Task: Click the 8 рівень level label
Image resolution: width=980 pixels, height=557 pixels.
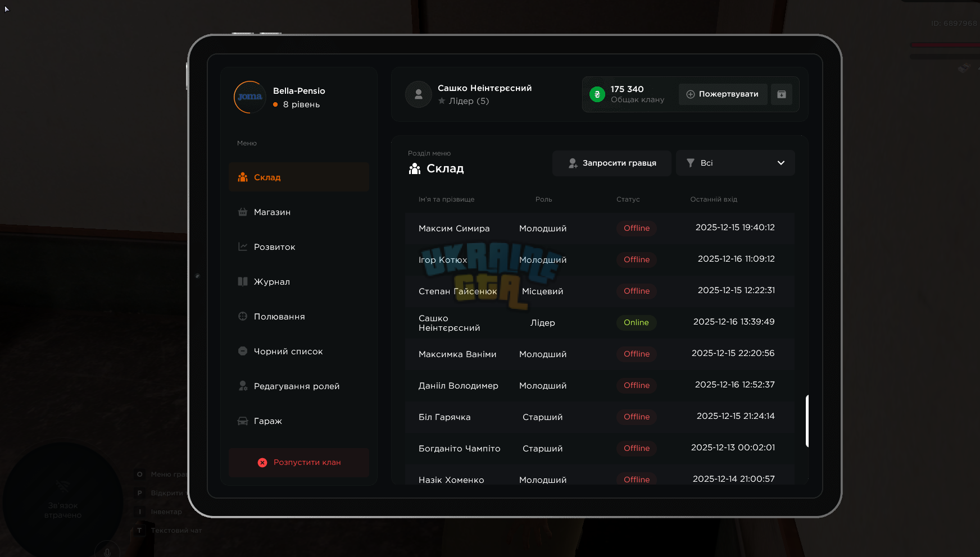Action: (x=301, y=104)
